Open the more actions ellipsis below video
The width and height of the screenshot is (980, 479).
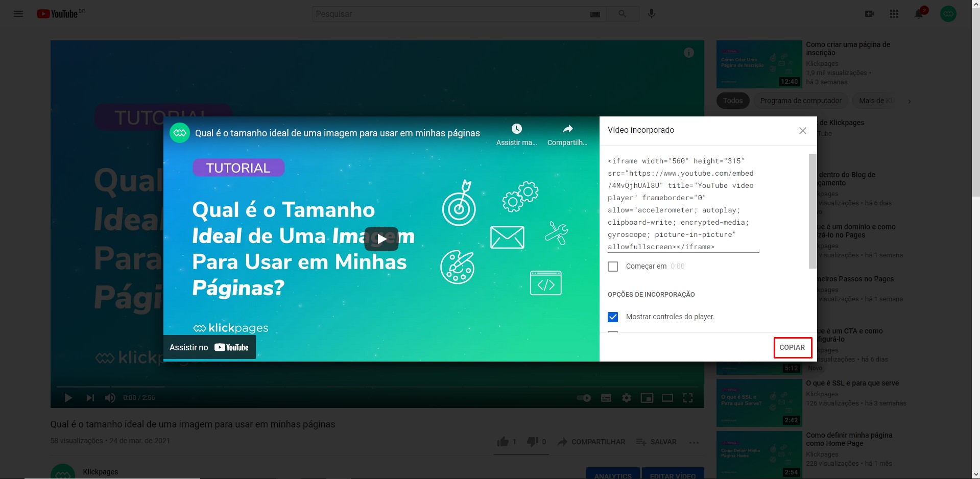pos(694,442)
